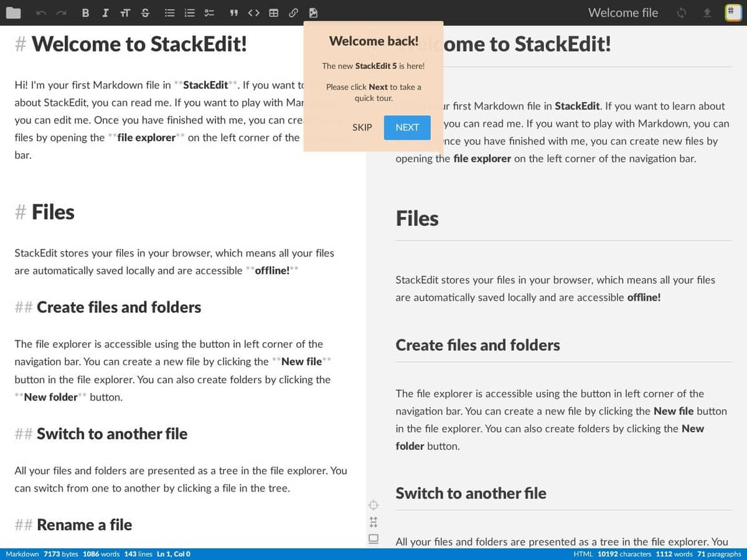
Task: Click the undo arrow
Action: point(41,12)
